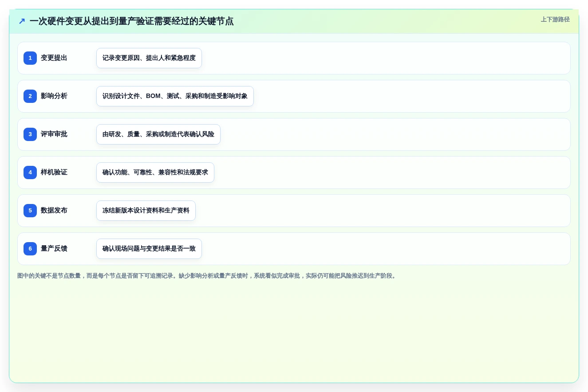Select the 评审审批 step label
Viewport: 588px width, 392px height.
pyautogui.click(x=54, y=134)
